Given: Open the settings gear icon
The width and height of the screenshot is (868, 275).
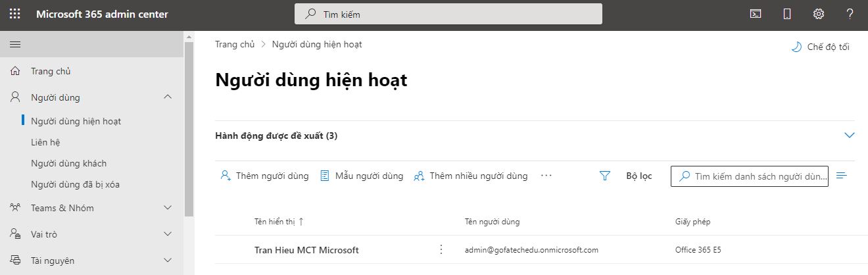Looking at the screenshot, I should click(818, 14).
